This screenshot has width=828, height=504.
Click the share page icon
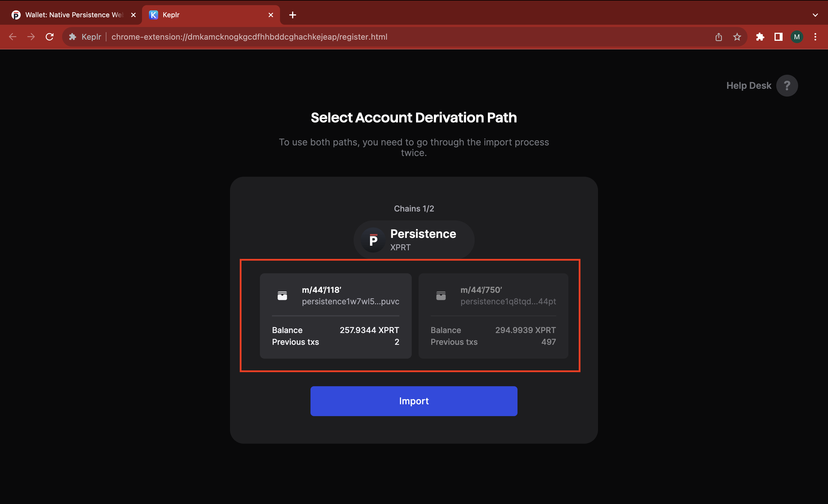point(718,37)
